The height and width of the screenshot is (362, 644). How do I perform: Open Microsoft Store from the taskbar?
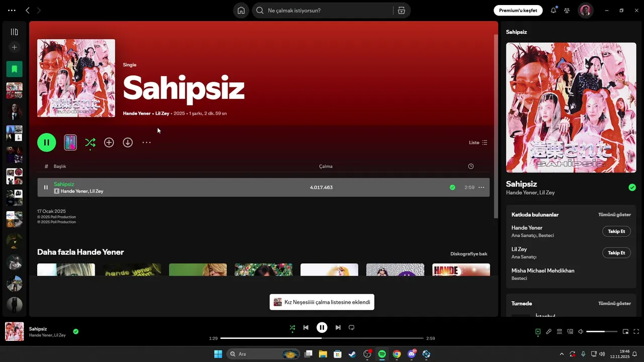click(x=338, y=354)
